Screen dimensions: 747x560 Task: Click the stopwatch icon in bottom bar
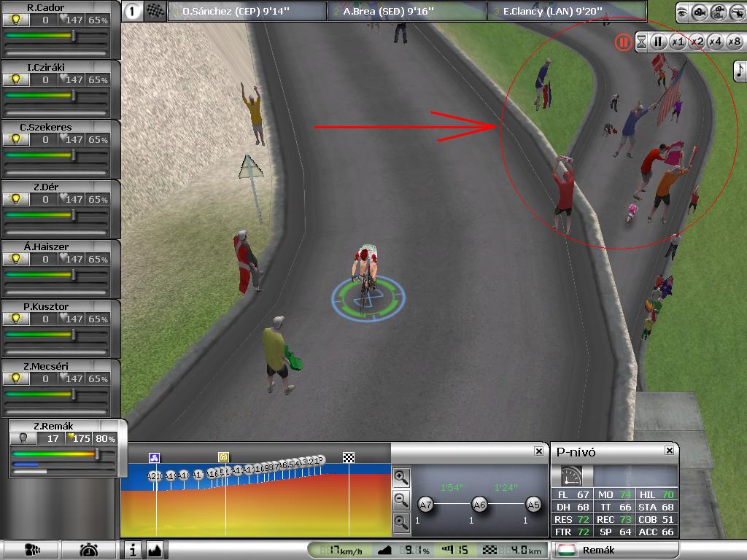(88, 550)
